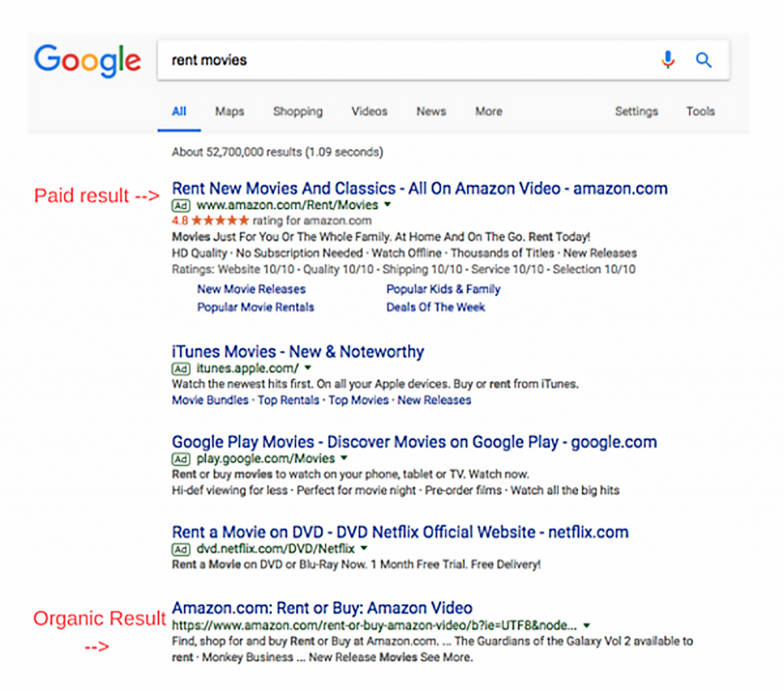Open the More search menu
The width and height of the screenshot is (784, 691).
[488, 111]
